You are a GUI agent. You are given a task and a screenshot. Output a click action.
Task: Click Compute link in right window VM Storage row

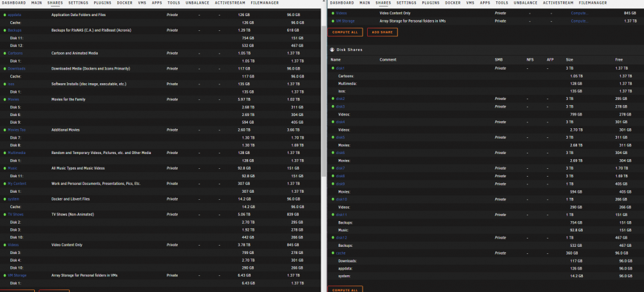pos(579,21)
